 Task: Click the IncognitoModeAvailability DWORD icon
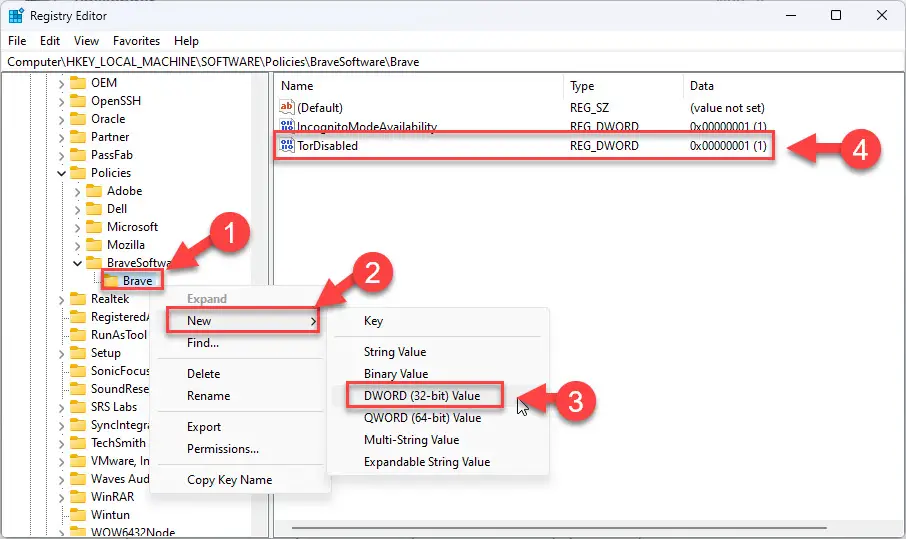point(287,125)
